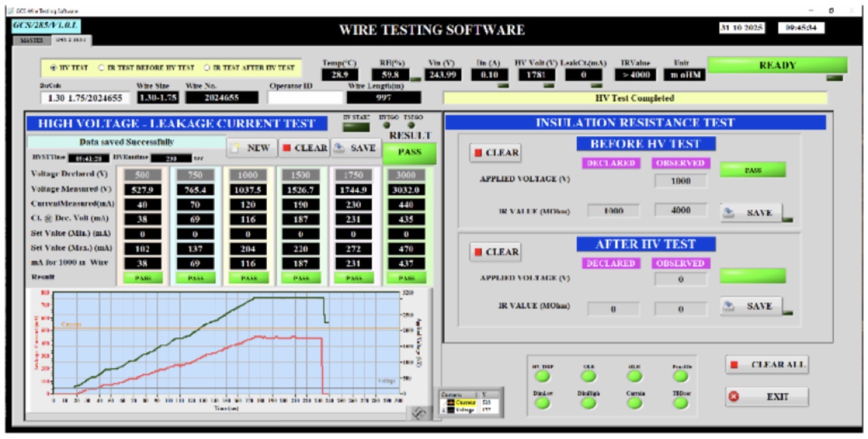The height and width of the screenshot is (439, 868).
Task: Click the HVTGO indicator LED
Action: pyautogui.click(x=387, y=125)
